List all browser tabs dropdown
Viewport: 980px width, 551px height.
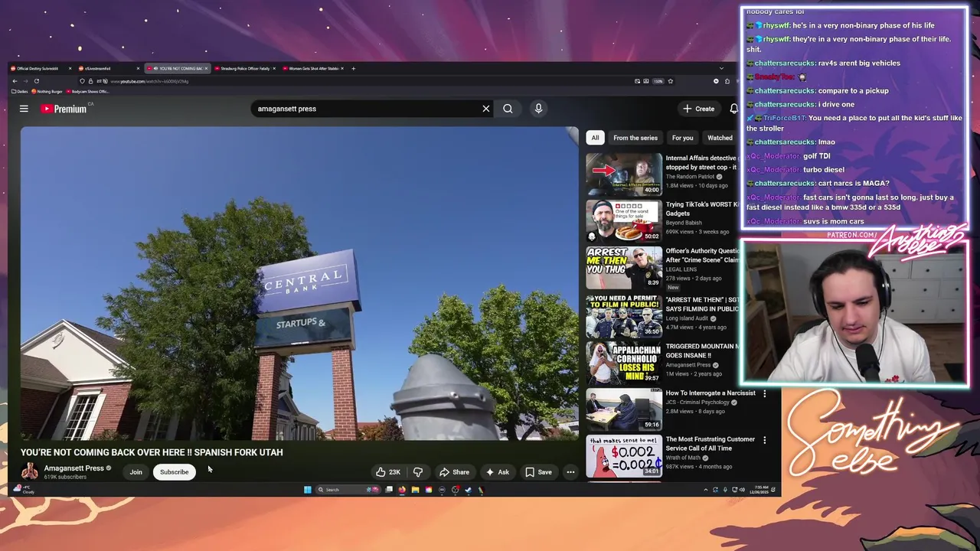pyautogui.click(x=721, y=69)
